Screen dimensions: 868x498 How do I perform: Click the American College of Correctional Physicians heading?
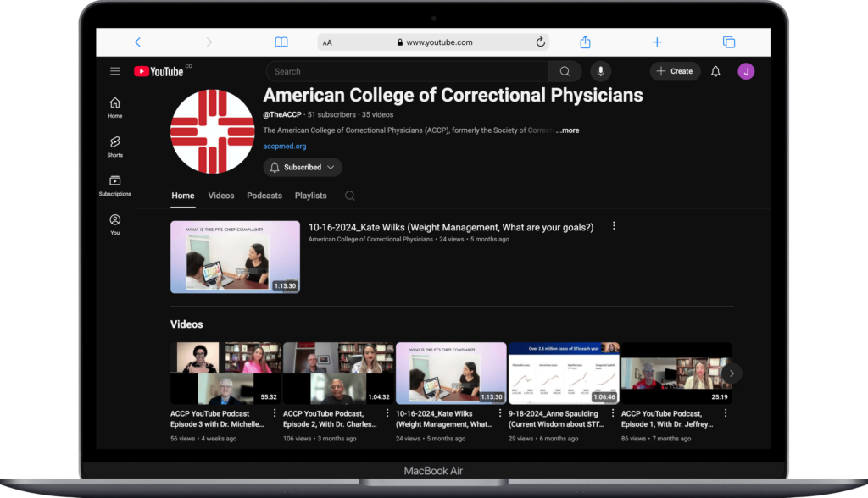pyautogui.click(x=453, y=95)
